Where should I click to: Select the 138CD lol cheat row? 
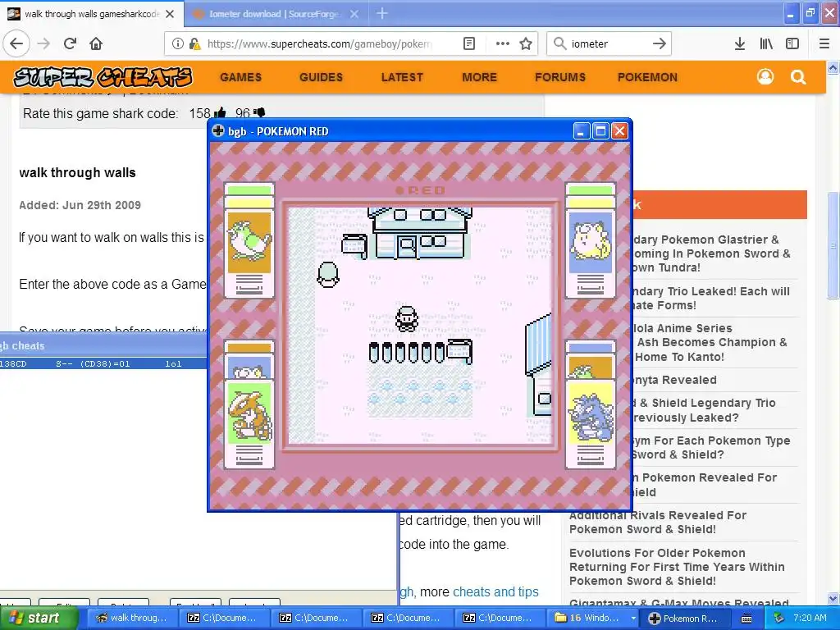pos(103,363)
